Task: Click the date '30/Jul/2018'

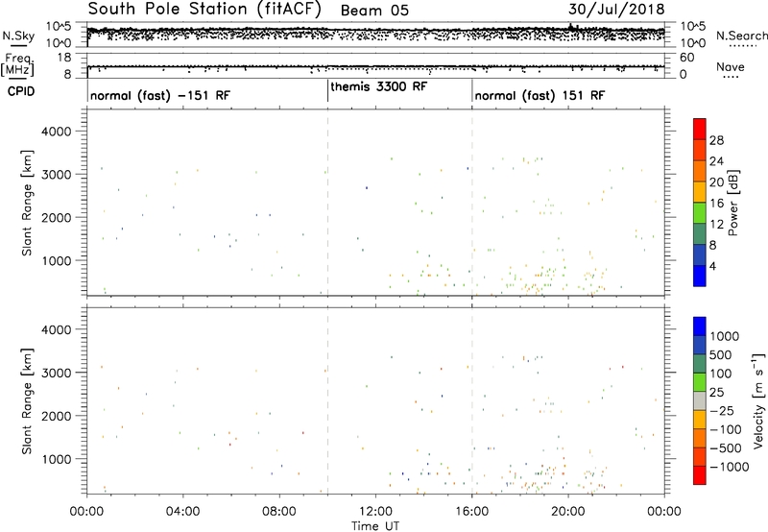Action: pyautogui.click(x=616, y=10)
